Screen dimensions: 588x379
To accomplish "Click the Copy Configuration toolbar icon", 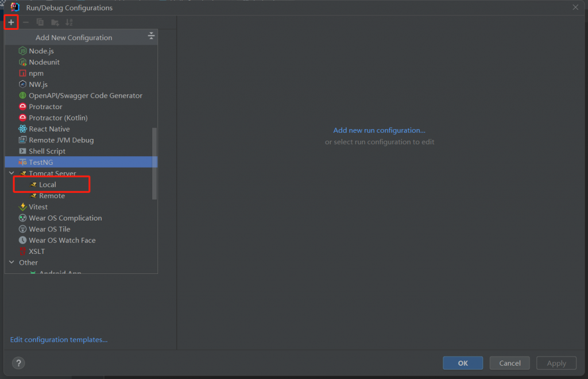I will 40,22.
